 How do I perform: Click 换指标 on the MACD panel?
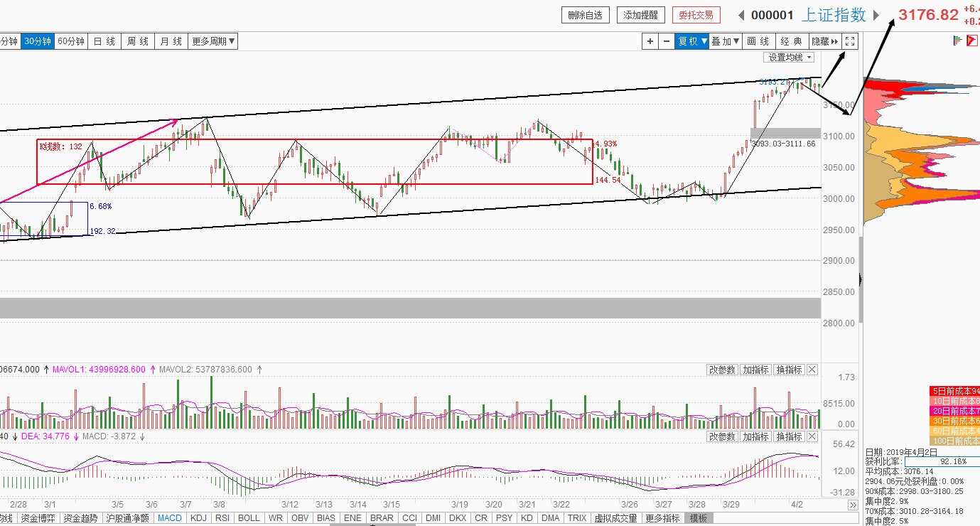pos(789,436)
